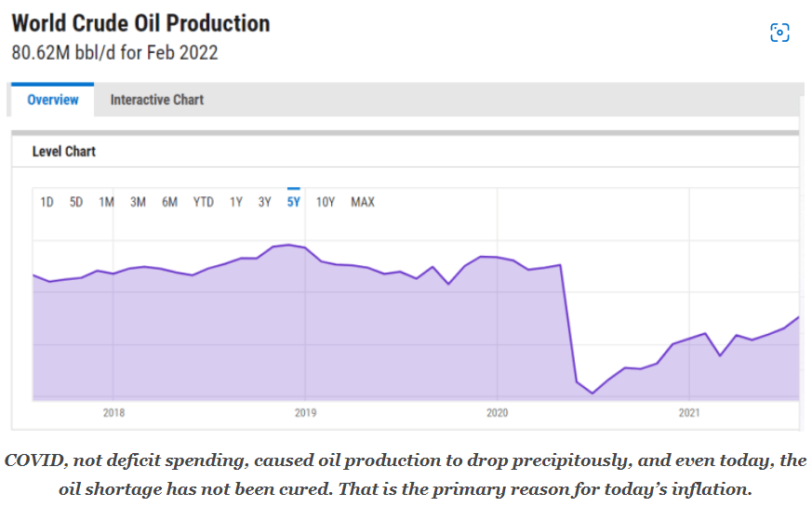Select YTD chart range
Screen dimensions: 812x507
(203, 202)
